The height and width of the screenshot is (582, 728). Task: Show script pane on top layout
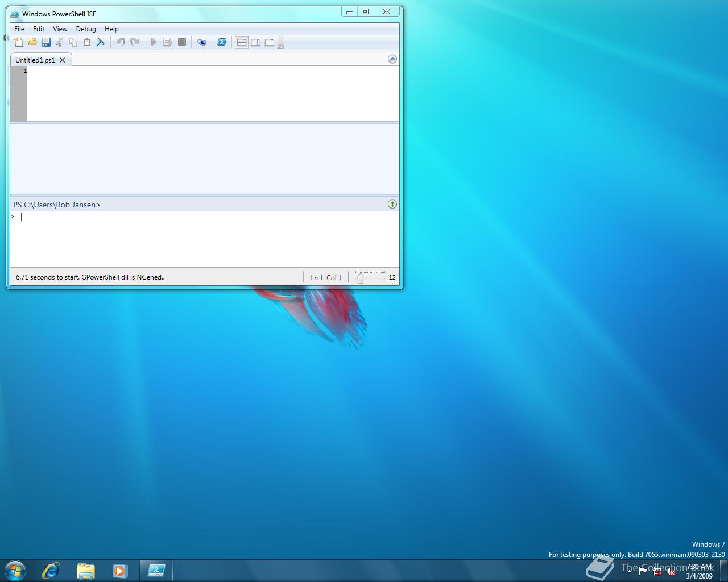242,42
